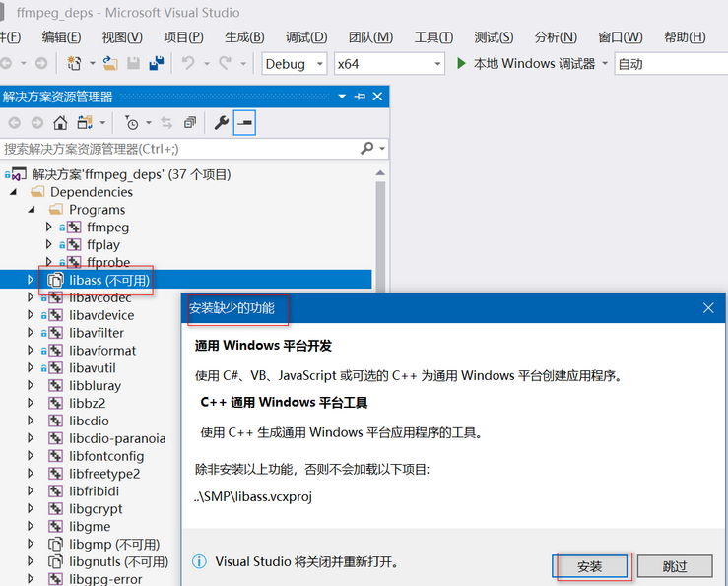Click the search magnifier icon in Solution Explorer
This screenshot has width=728, height=586.
(366, 149)
